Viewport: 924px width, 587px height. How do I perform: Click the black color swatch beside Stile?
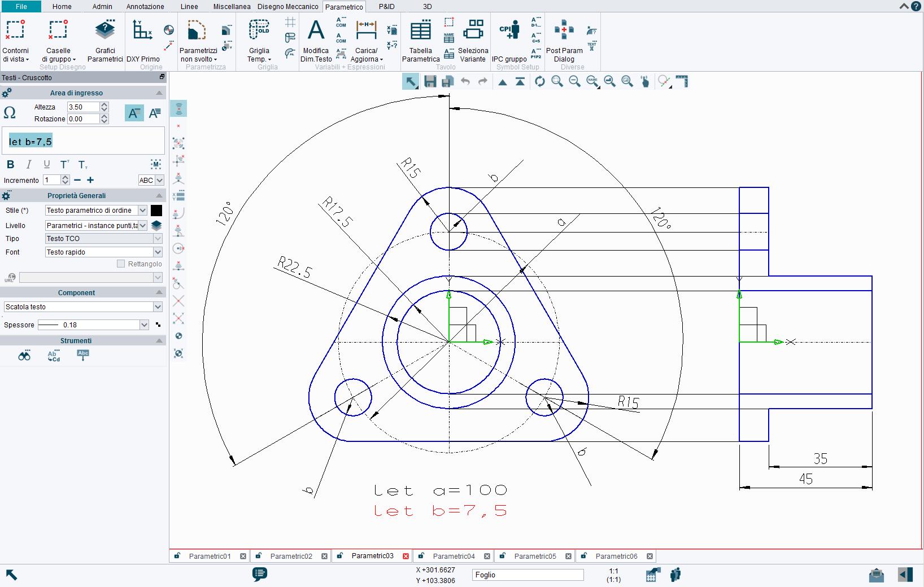(x=156, y=211)
